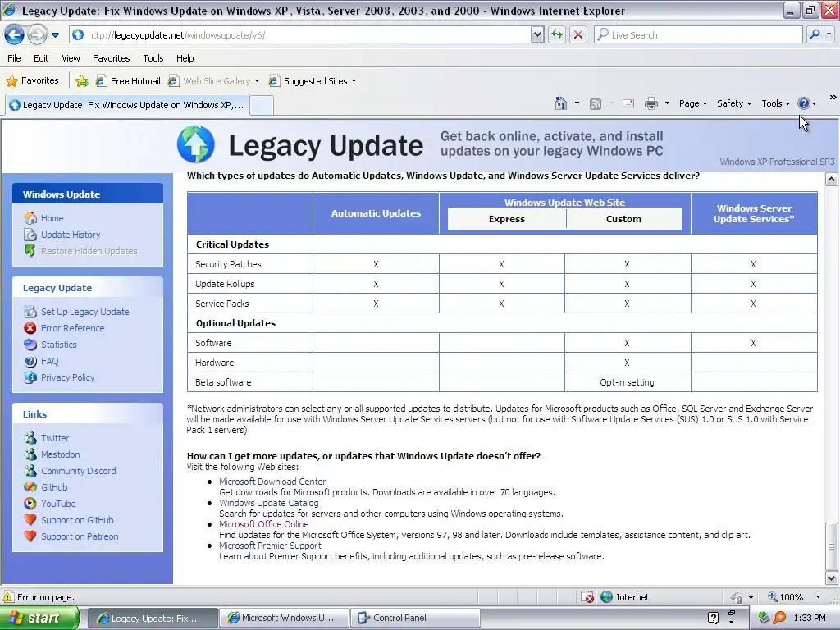Open the Favorites star button
The height and width of the screenshot is (630, 840).
tap(32, 81)
